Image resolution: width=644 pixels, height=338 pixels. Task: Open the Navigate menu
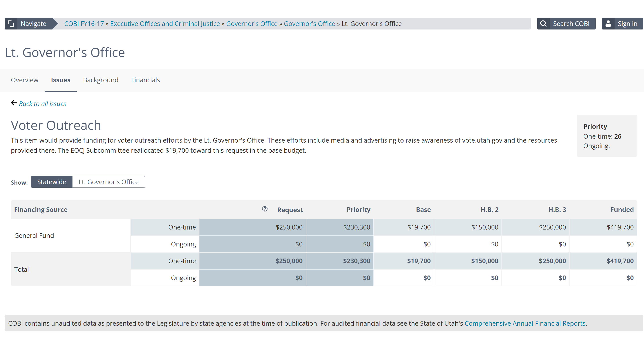[x=34, y=24]
